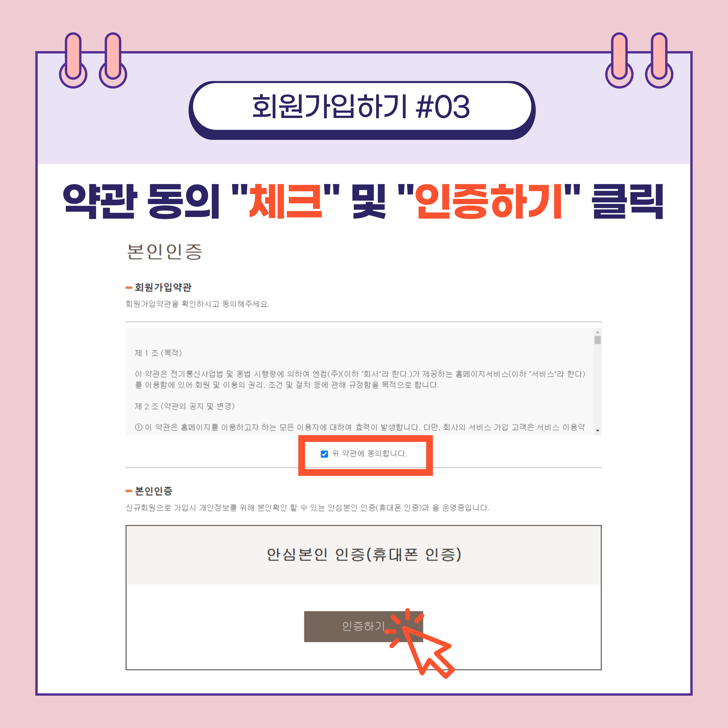
Task: Click the 회원가입약관을 확인하시고 동의해주세요 description text
Action: (197, 304)
